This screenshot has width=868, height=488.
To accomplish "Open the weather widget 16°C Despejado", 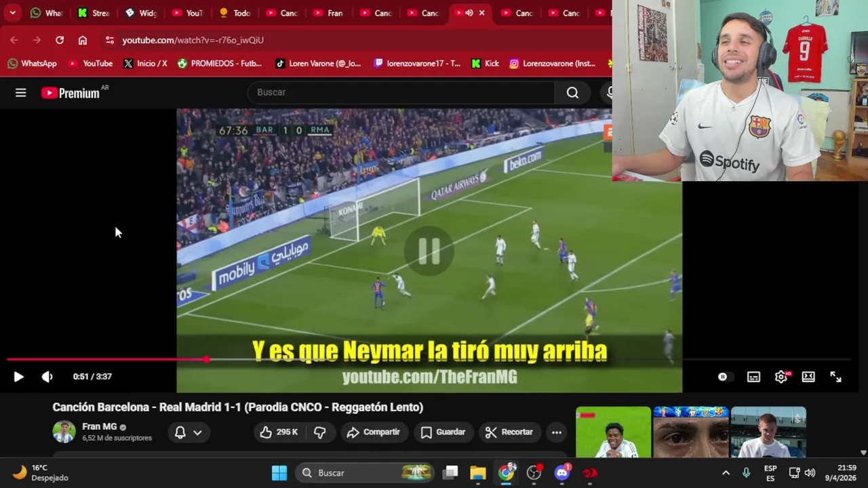I will (41, 473).
